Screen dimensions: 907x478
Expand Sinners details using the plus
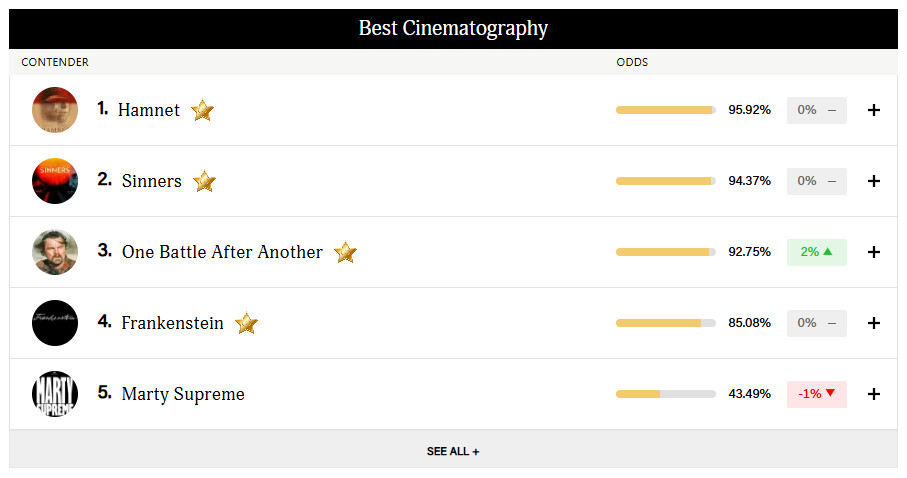874,181
